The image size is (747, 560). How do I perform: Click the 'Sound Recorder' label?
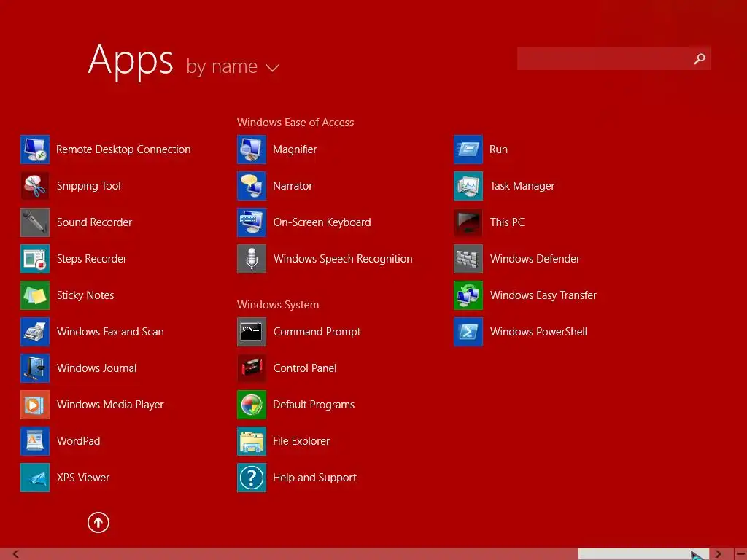click(94, 222)
